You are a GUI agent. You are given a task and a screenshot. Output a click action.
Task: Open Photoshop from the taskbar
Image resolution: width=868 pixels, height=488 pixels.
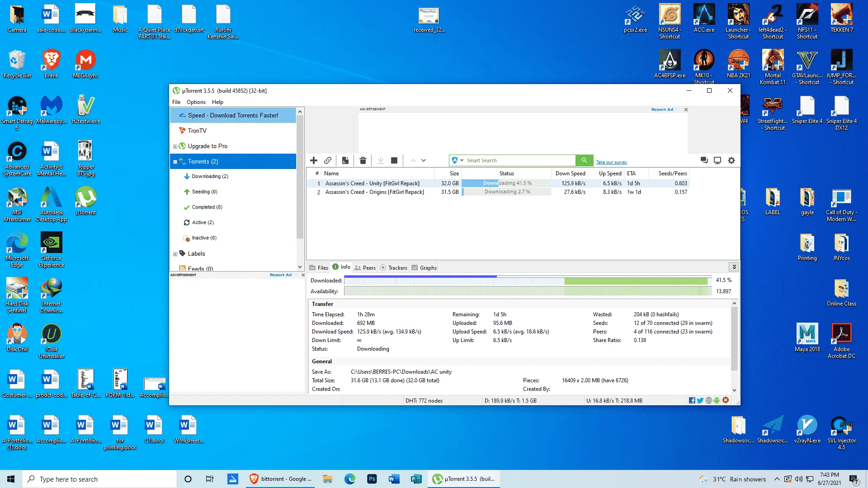tap(372, 479)
